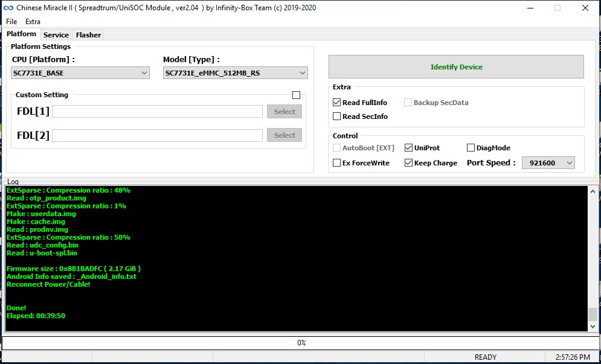The image size is (601, 364).
Task: Open the File menu
Action: (11, 22)
